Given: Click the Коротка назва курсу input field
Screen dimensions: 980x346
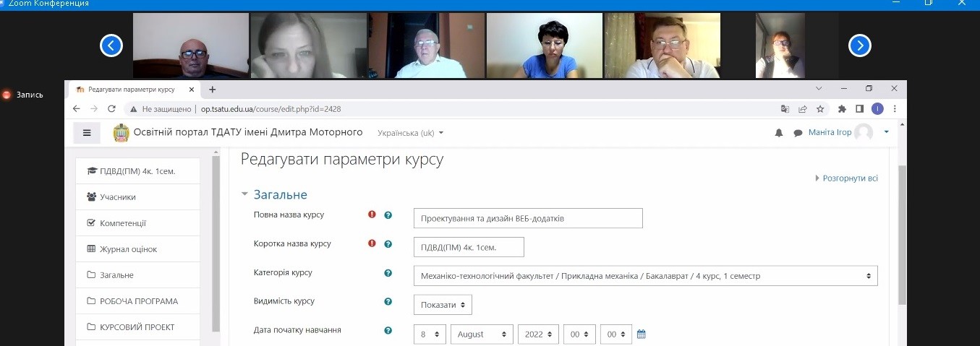Looking at the screenshot, I should [469, 247].
